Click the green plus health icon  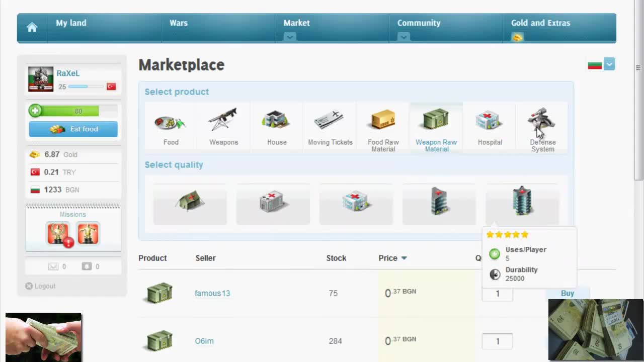coord(35,111)
